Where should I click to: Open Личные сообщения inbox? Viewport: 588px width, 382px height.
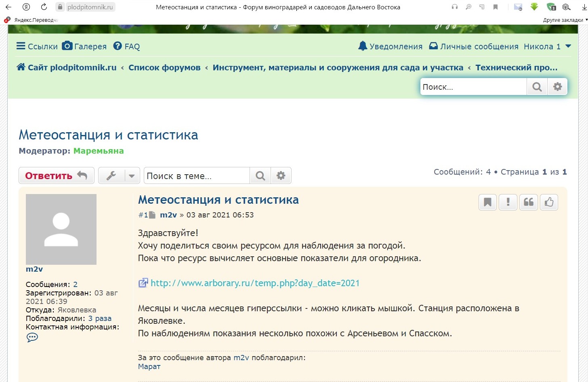[474, 46]
